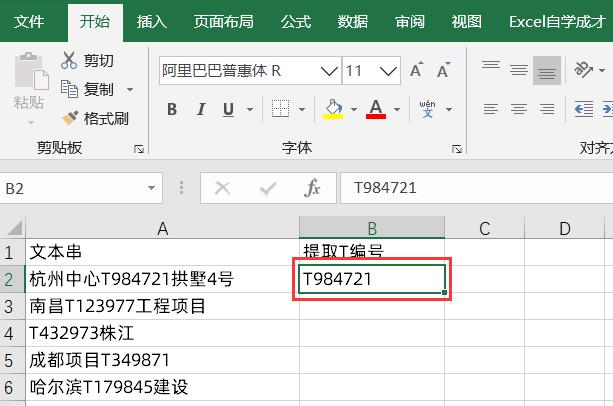Click the formula bar Cancel X icon
This screenshot has width=613, height=406.
223,188
